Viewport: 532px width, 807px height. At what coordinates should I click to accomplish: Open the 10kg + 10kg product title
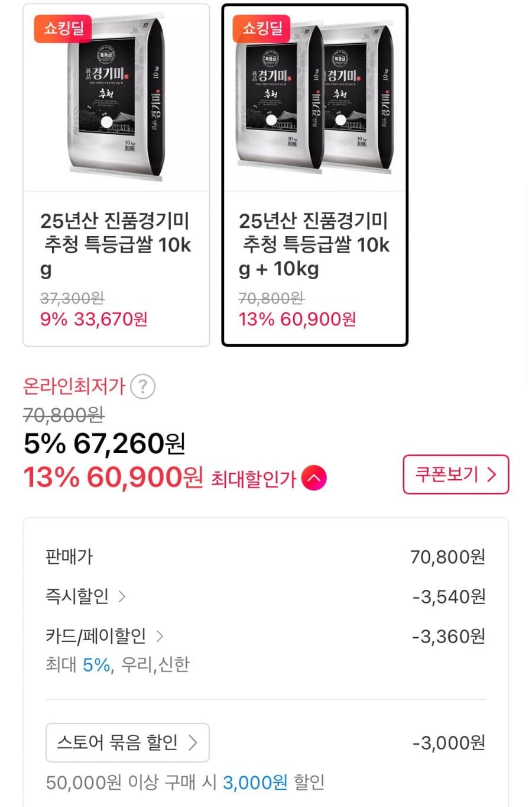click(x=314, y=244)
